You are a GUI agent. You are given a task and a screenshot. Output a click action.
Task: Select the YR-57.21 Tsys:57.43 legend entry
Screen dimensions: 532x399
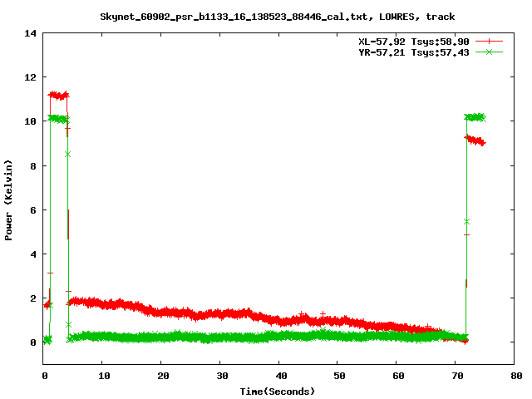coord(414,52)
